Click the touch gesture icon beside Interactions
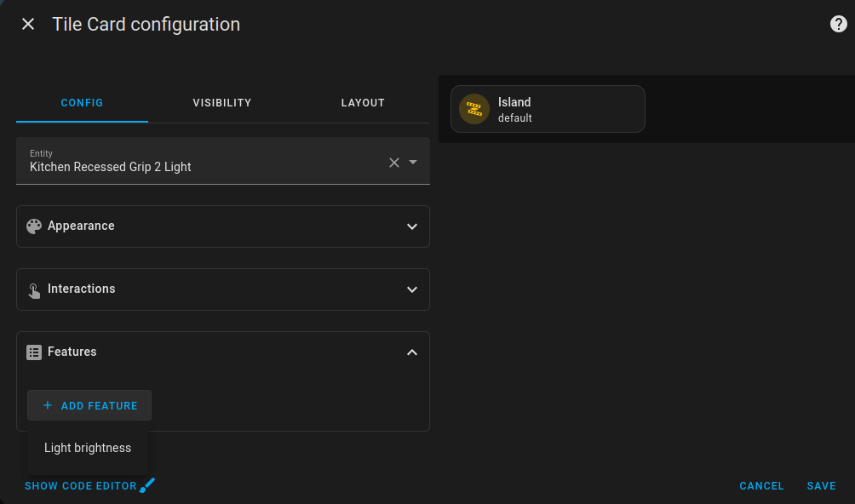This screenshot has width=855, height=504. [33, 289]
